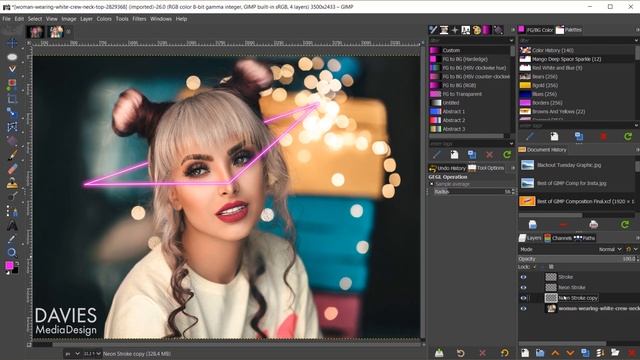Image resolution: width=640 pixels, height=360 pixels.
Task: Open palettes filter dropdown arrow
Action: [636, 40]
